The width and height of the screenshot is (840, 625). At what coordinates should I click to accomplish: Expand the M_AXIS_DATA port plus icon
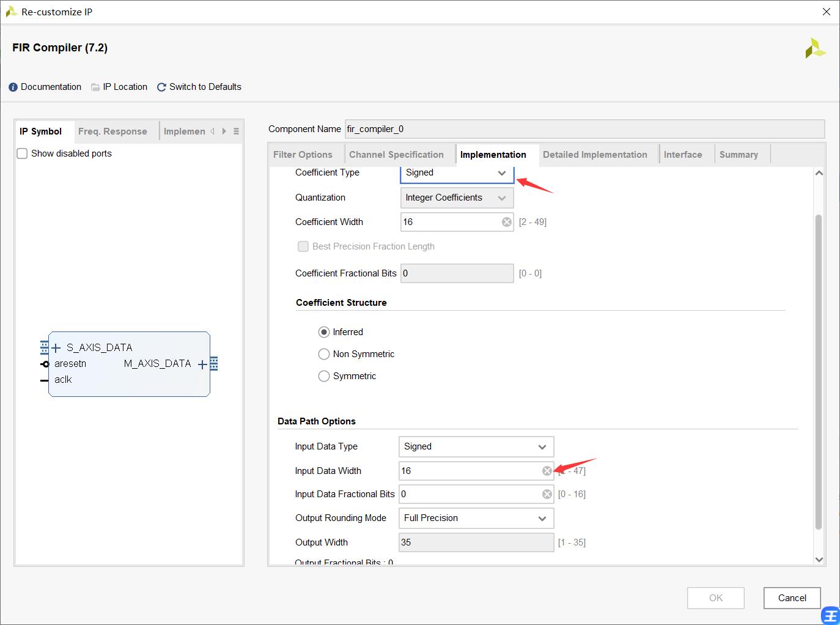[202, 364]
